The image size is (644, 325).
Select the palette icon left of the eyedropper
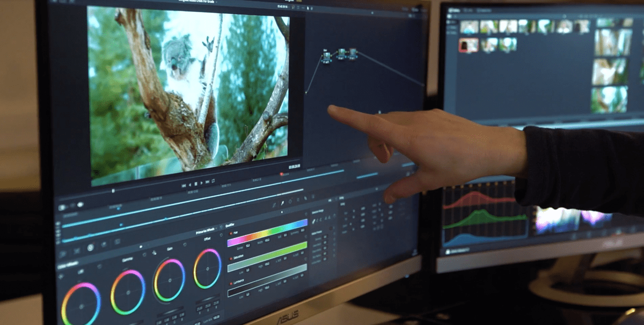click(274, 205)
